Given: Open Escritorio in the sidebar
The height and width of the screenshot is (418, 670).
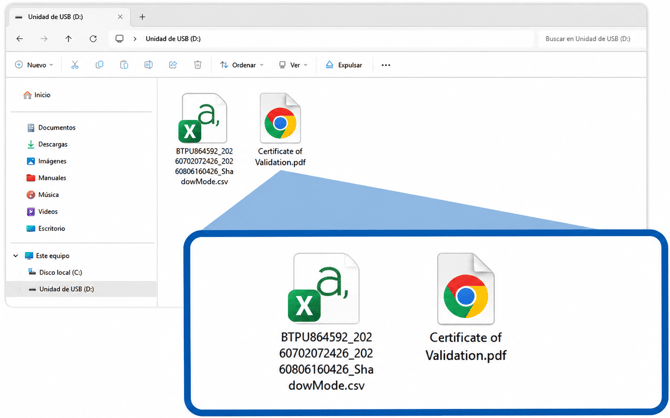Looking at the screenshot, I should click(46, 228).
